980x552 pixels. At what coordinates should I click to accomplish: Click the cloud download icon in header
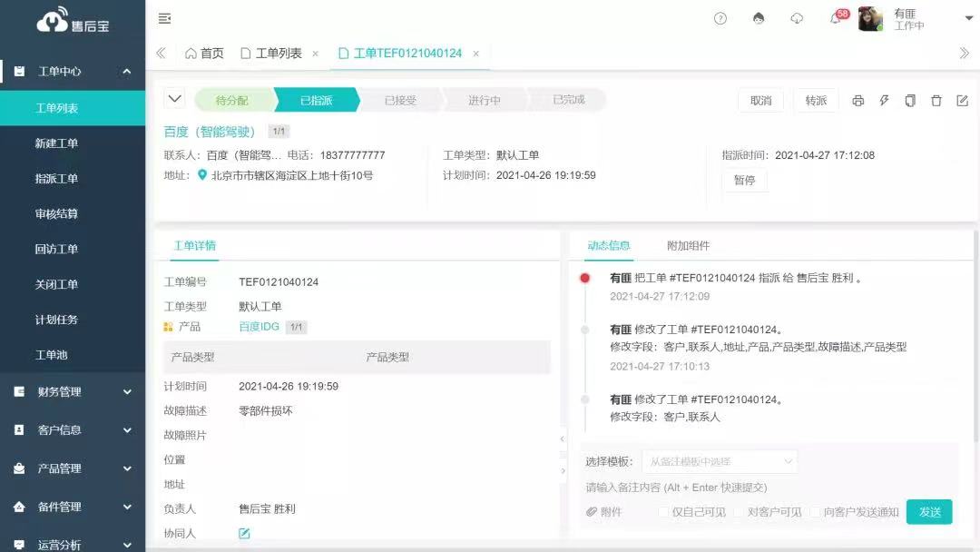click(797, 19)
